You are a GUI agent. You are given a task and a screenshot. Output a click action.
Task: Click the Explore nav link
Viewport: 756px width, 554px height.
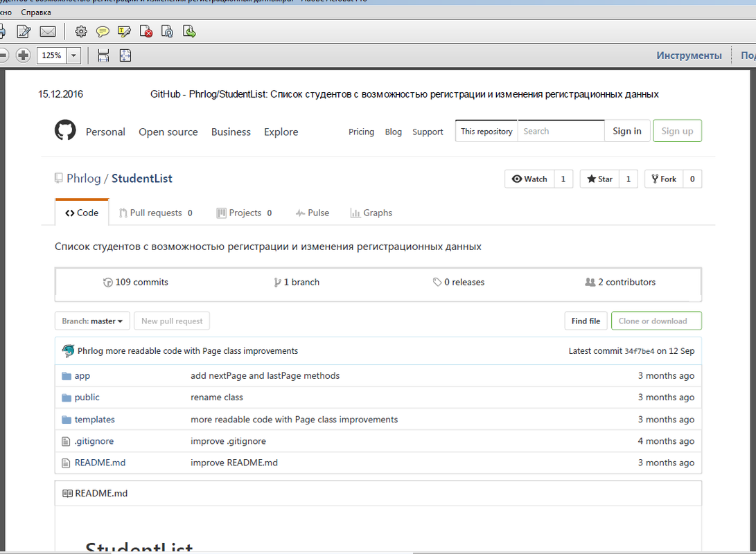point(281,132)
